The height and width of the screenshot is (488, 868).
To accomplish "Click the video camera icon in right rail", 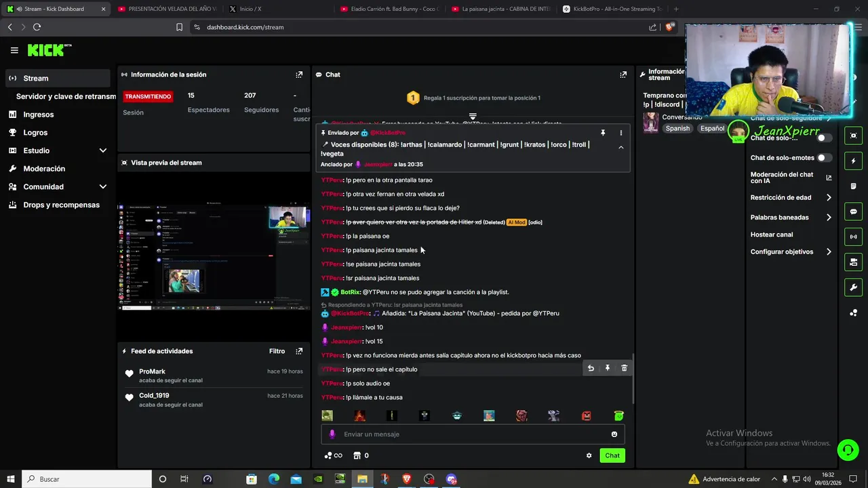I will (x=853, y=262).
